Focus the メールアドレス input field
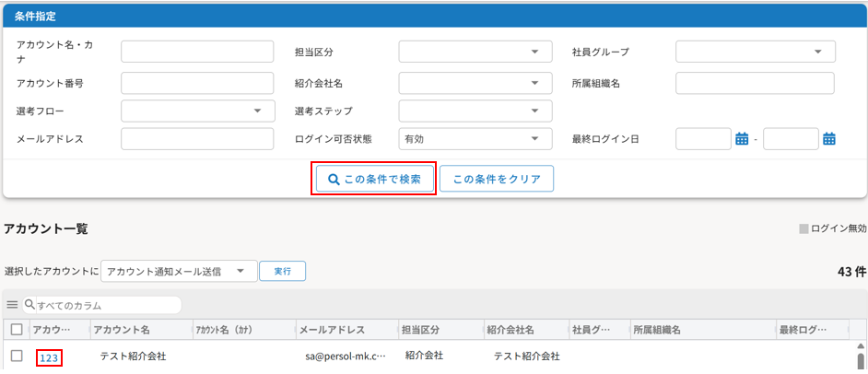Image resolution: width=868 pixels, height=374 pixels. 197,139
